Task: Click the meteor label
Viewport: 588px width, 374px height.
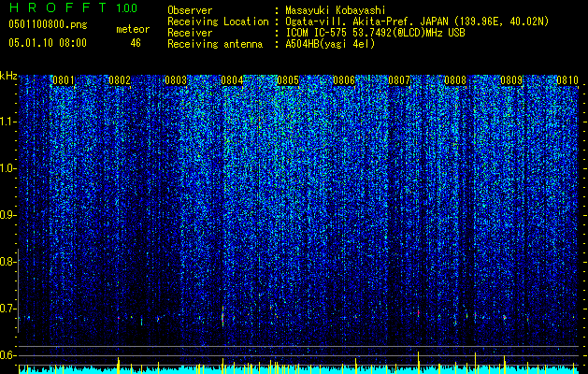Action: click(133, 29)
